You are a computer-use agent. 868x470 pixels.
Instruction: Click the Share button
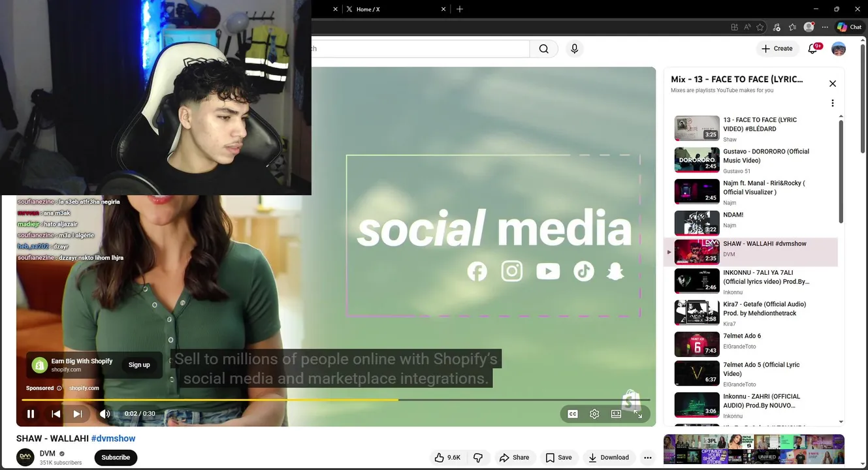click(514, 458)
